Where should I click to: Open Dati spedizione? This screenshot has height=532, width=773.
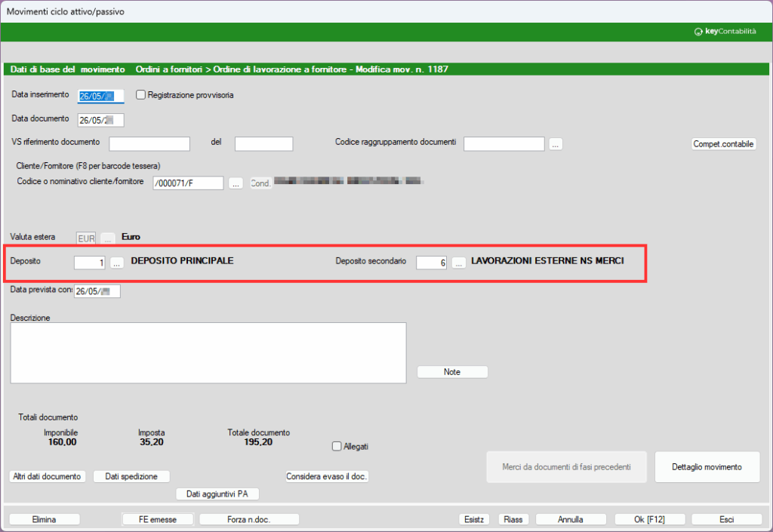click(x=131, y=476)
